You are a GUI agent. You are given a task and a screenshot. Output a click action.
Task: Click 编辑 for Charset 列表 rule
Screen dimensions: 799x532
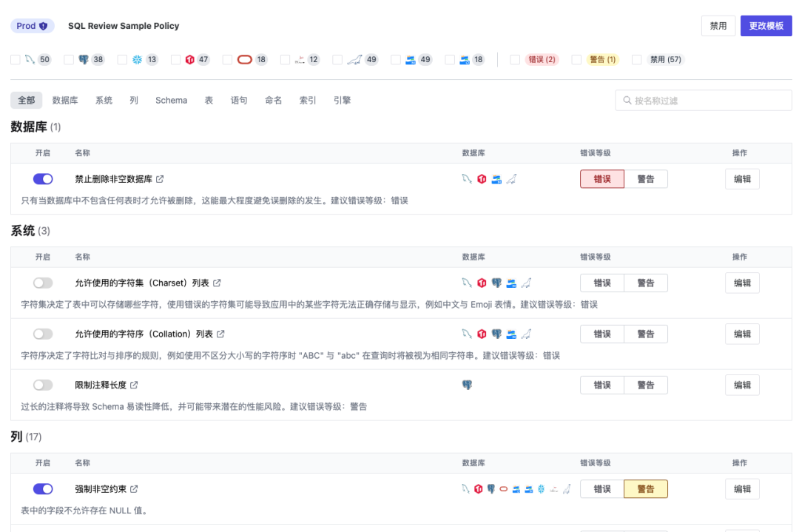[x=742, y=283]
